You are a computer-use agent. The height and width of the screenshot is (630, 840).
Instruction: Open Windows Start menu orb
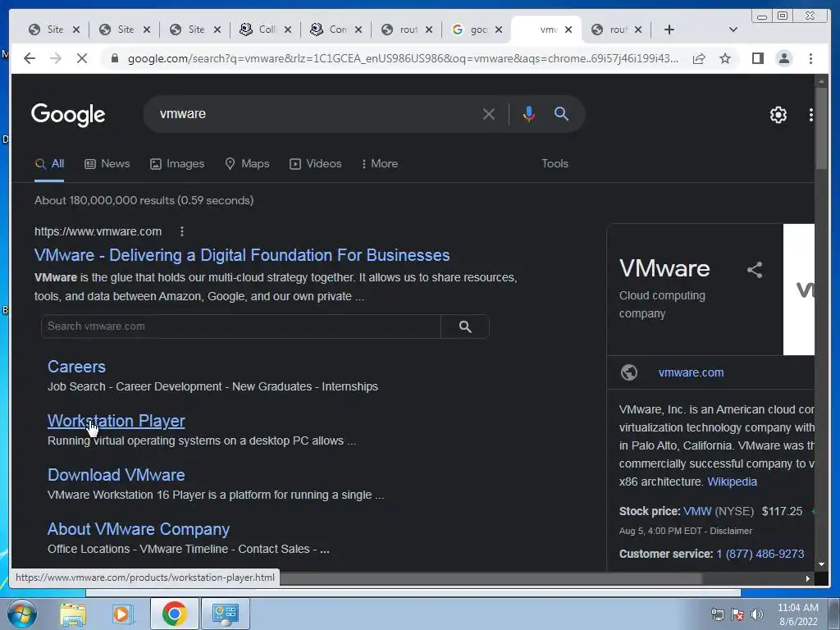tap(21, 614)
